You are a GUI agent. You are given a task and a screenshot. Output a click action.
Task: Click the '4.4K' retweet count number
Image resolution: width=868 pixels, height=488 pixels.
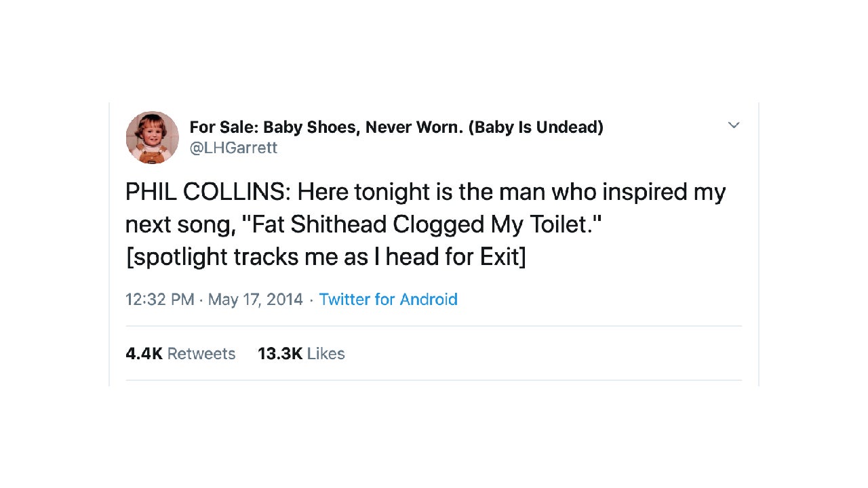point(144,354)
